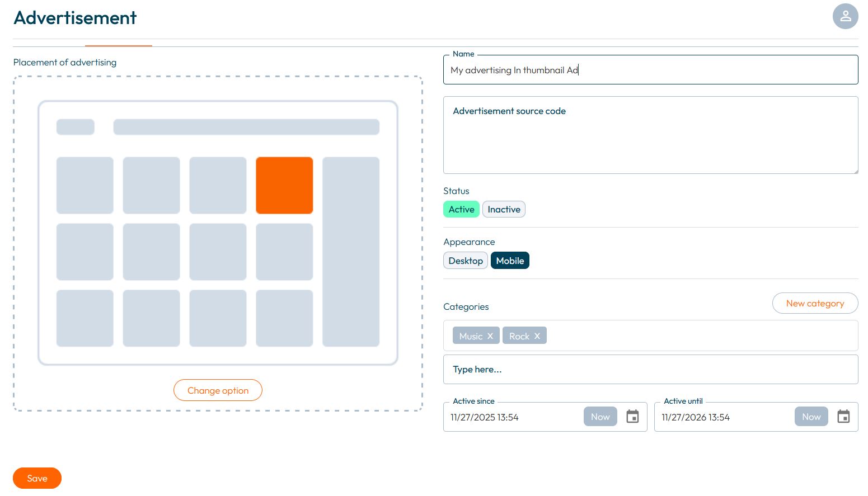Set Active since to Now
This screenshot has width=868, height=496.
[x=600, y=417]
